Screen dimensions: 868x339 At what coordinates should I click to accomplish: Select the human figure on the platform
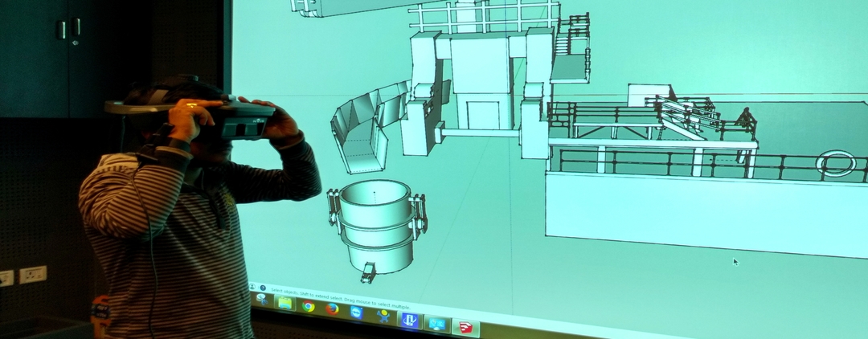pos(747,120)
